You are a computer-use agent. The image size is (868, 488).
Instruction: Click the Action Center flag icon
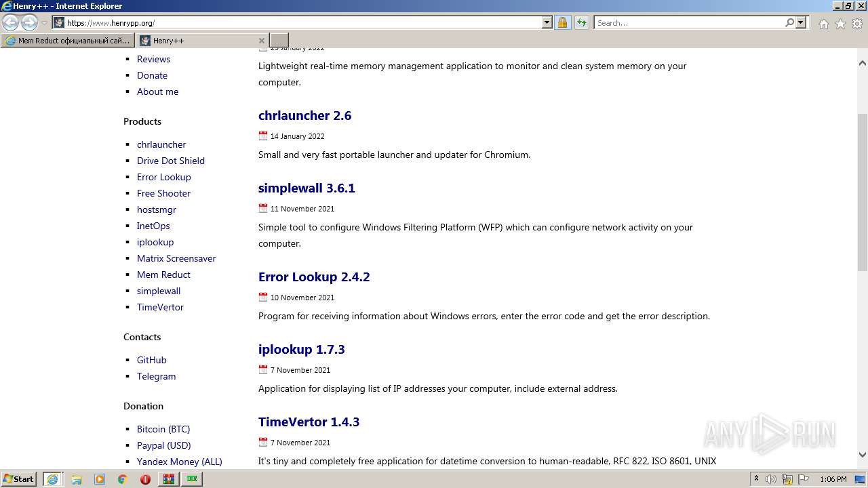click(x=804, y=479)
